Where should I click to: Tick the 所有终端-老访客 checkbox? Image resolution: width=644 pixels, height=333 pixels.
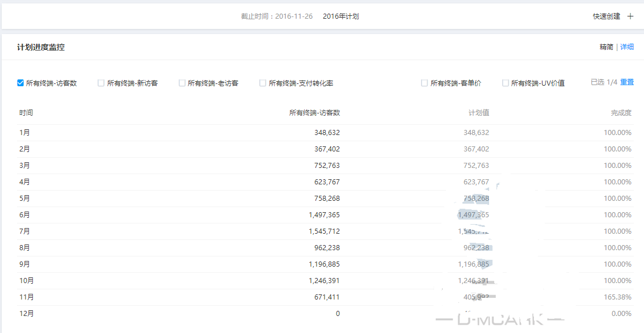click(182, 83)
